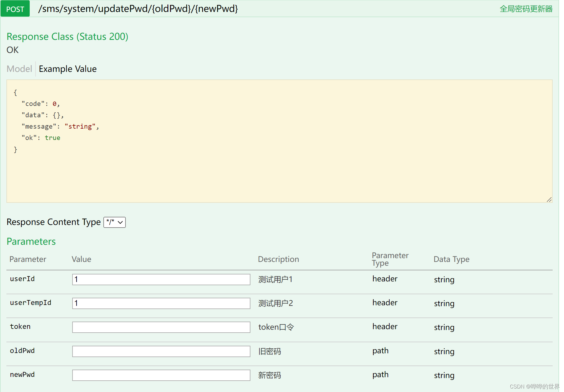
Task: Focus the userTempId value input
Action: [161, 303]
